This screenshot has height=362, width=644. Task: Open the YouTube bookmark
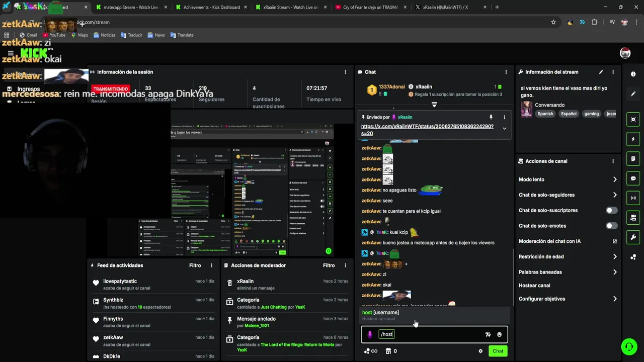click(54, 35)
